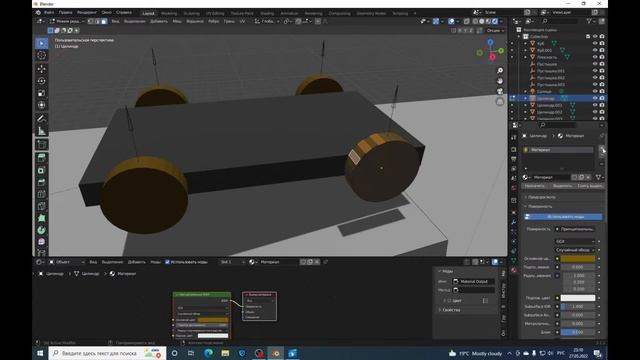The width and height of the screenshot is (640, 360).
Task: Switch to vertex select mode
Action: point(91,21)
